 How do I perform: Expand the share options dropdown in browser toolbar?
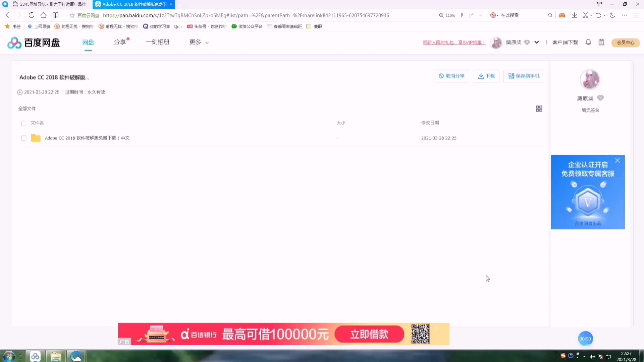[x=480, y=15]
